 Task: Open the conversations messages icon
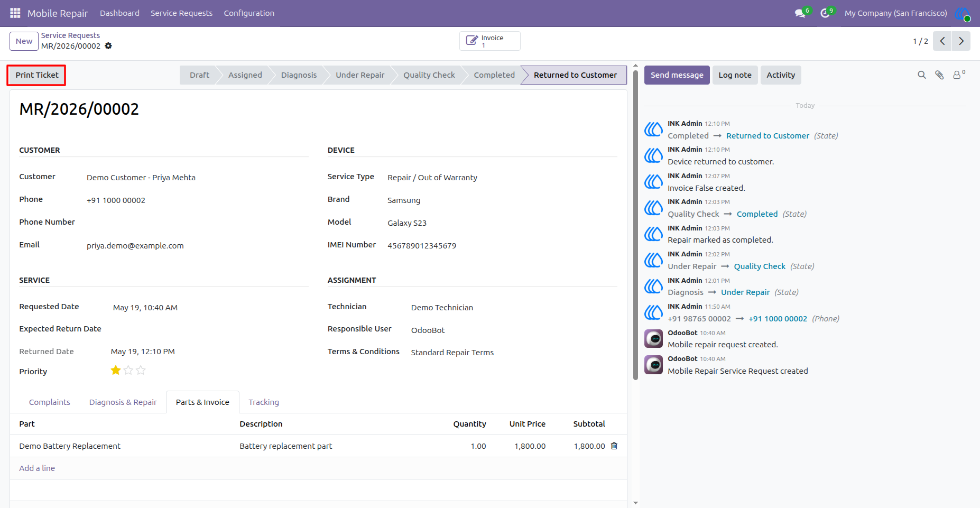point(800,13)
